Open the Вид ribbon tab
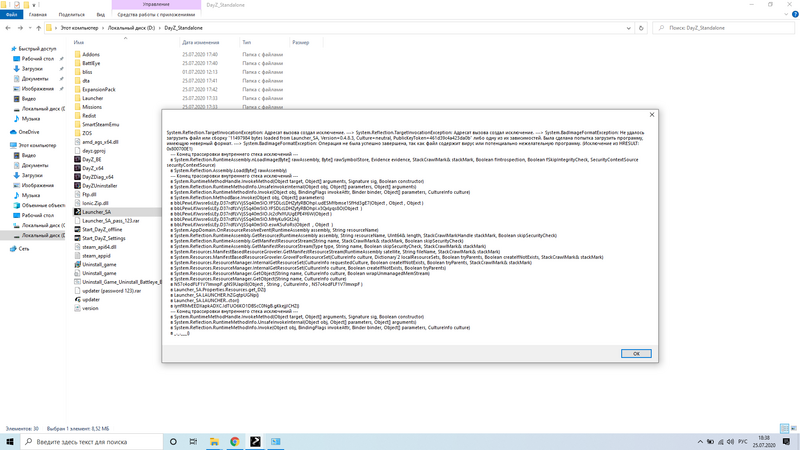800x450 pixels. click(x=101, y=15)
